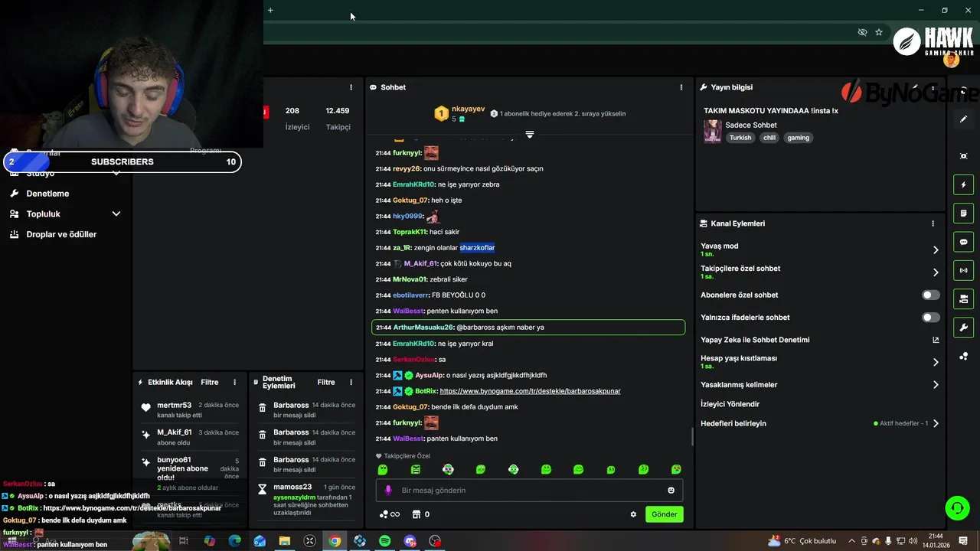Click the purple microphone icon in chat input
Viewport: 980px width, 551px height.
click(x=388, y=491)
